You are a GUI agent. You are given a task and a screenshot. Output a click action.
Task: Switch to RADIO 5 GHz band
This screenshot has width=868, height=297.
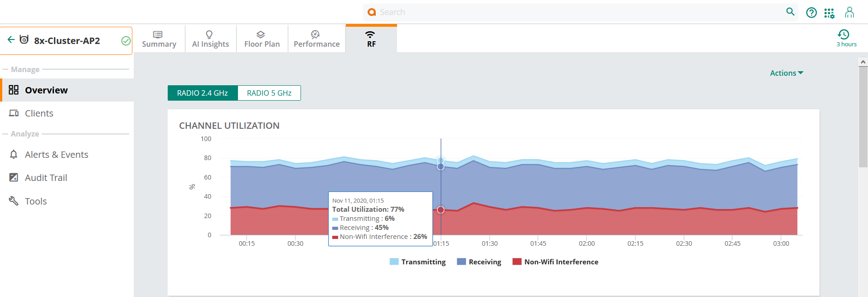(x=269, y=93)
